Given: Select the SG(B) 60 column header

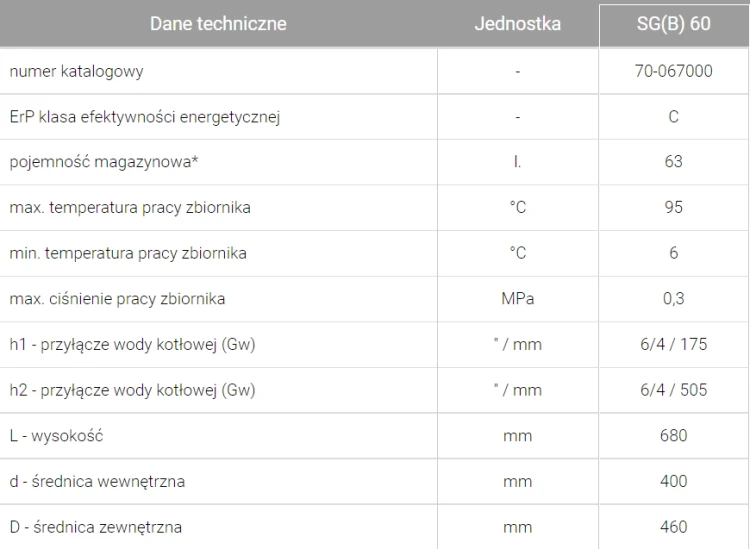Looking at the screenshot, I should pos(673,24).
